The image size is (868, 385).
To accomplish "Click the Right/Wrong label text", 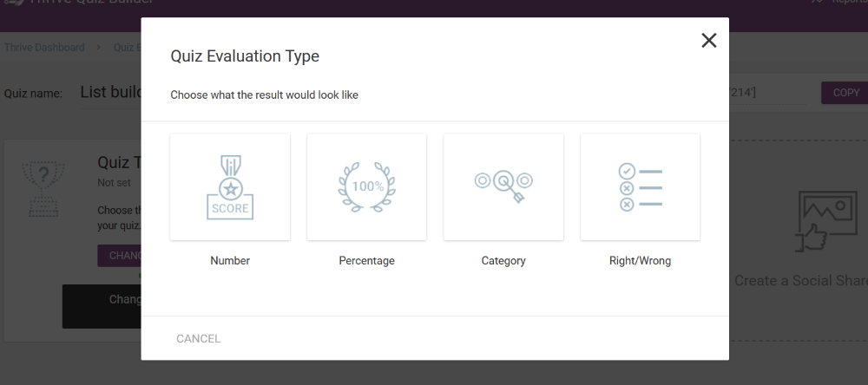I will tap(640, 261).
